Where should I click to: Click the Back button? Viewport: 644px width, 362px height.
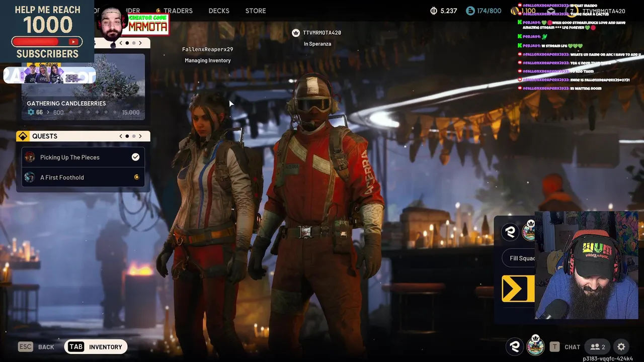coord(46,347)
